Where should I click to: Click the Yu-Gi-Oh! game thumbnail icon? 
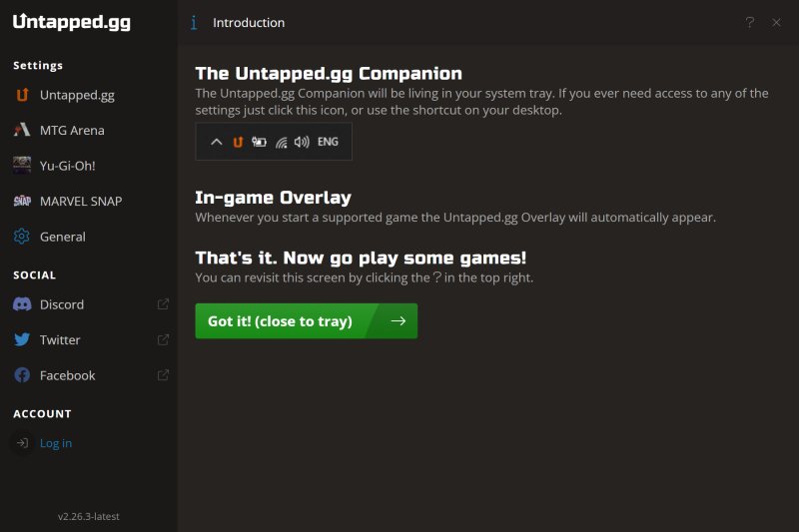coord(22,166)
